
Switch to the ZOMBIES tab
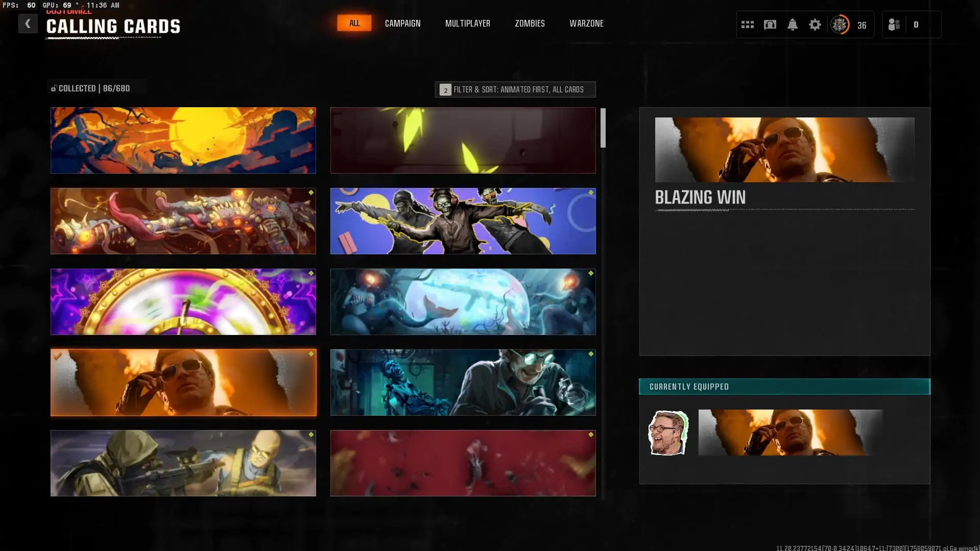pyautogui.click(x=530, y=23)
